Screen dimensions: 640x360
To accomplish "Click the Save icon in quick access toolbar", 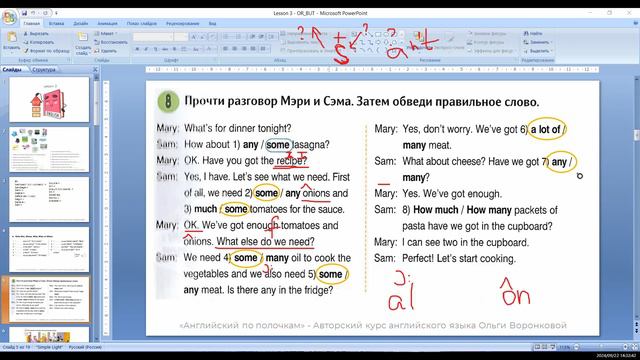I will pyautogui.click(x=24, y=13).
